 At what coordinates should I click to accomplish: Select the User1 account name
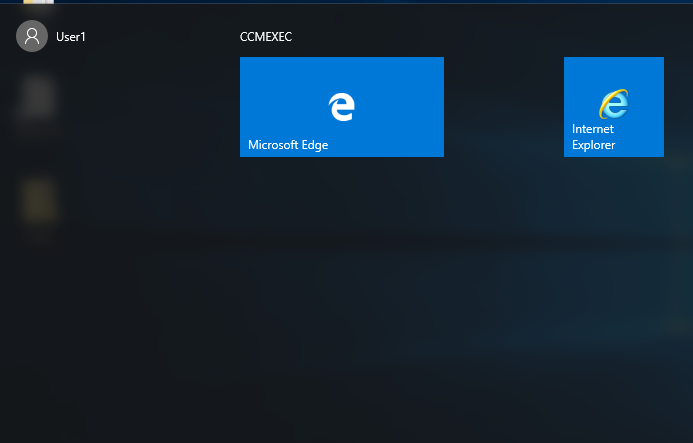pos(71,37)
